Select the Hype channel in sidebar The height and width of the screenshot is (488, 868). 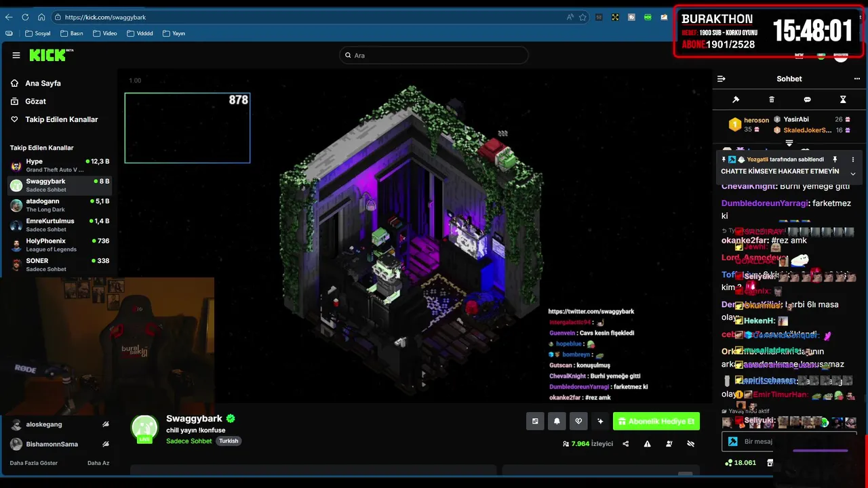click(60, 165)
